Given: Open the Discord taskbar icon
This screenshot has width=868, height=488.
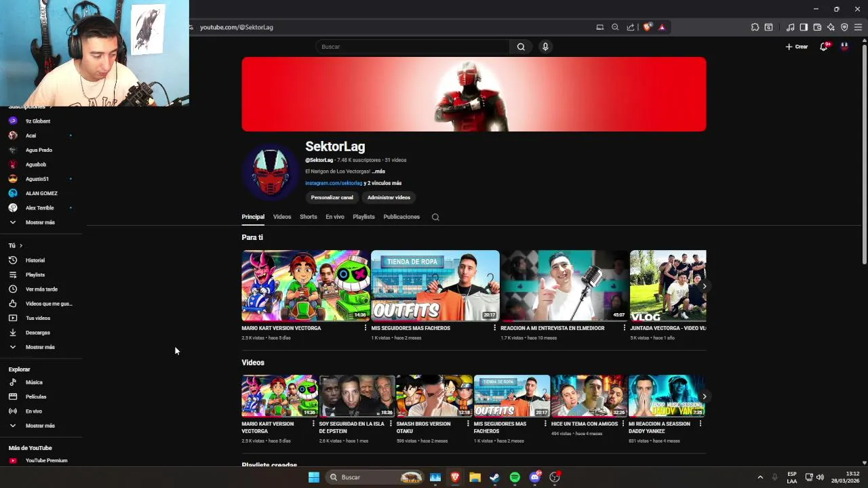Looking at the screenshot, I should (x=535, y=477).
